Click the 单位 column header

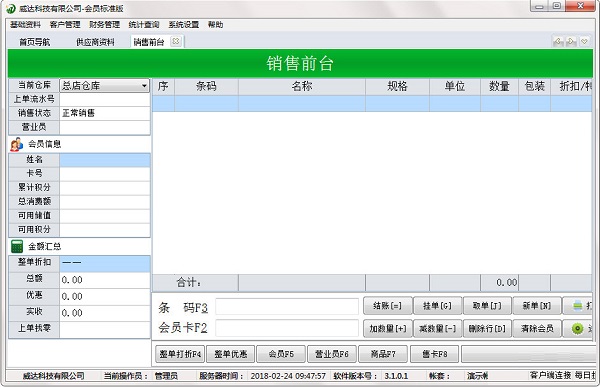455,87
